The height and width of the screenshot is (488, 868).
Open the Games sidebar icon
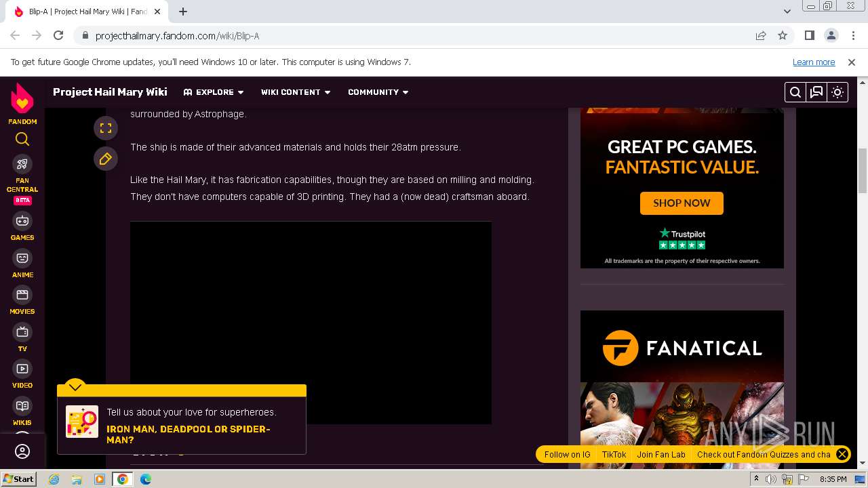coord(22,221)
